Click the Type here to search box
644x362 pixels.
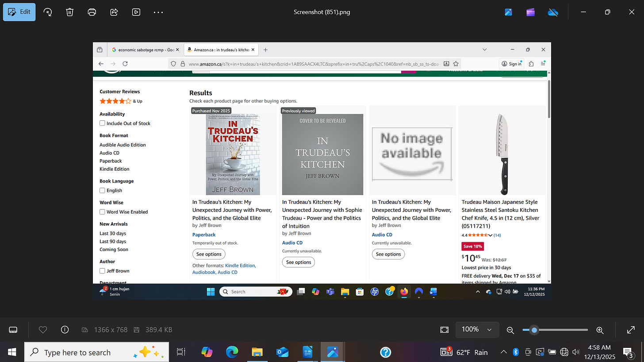(96, 352)
